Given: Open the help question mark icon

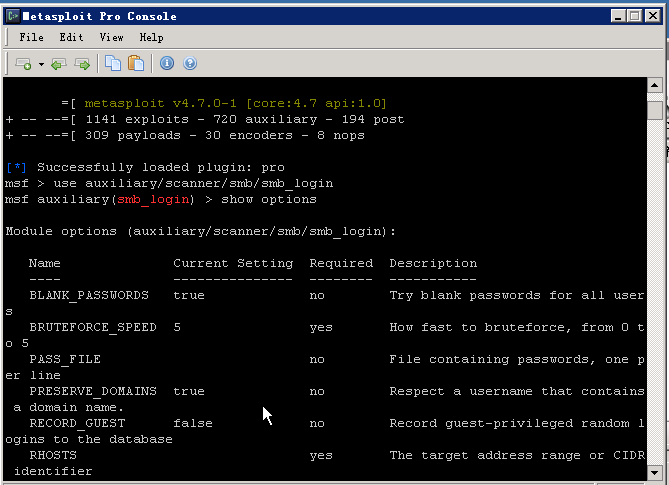Looking at the screenshot, I should coord(190,63).
